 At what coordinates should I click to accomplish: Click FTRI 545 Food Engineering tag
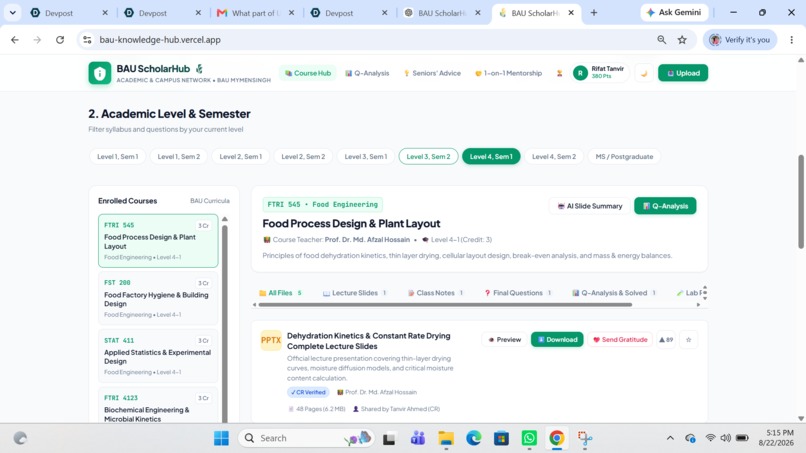[322, 204]
